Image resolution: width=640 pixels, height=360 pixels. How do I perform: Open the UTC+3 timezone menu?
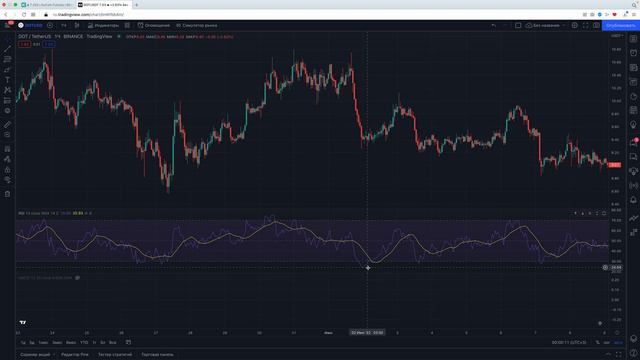(569, 342)
